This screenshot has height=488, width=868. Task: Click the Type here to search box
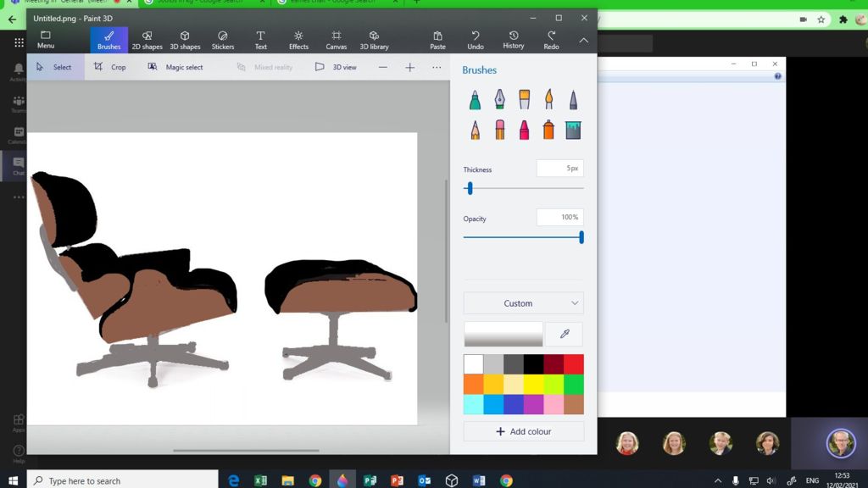pyautogui.click(x=123, y=480)
